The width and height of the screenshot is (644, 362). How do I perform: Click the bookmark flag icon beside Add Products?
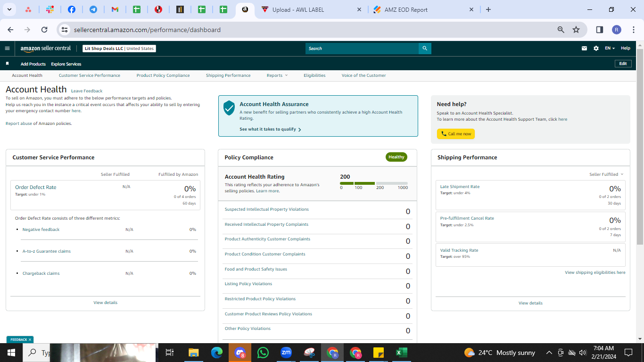pos(7,64)
